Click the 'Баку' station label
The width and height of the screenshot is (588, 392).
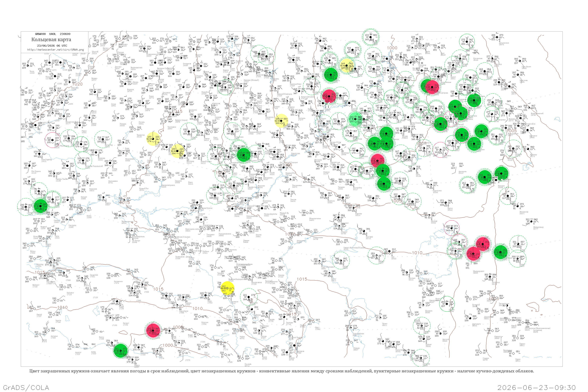(x=318, y=327)
